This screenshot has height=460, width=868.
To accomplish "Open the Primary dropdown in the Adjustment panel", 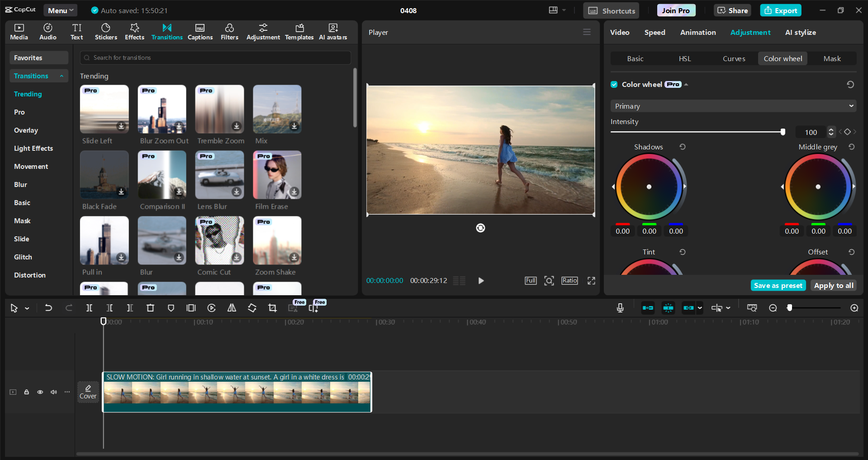I will tap(733, 105).
